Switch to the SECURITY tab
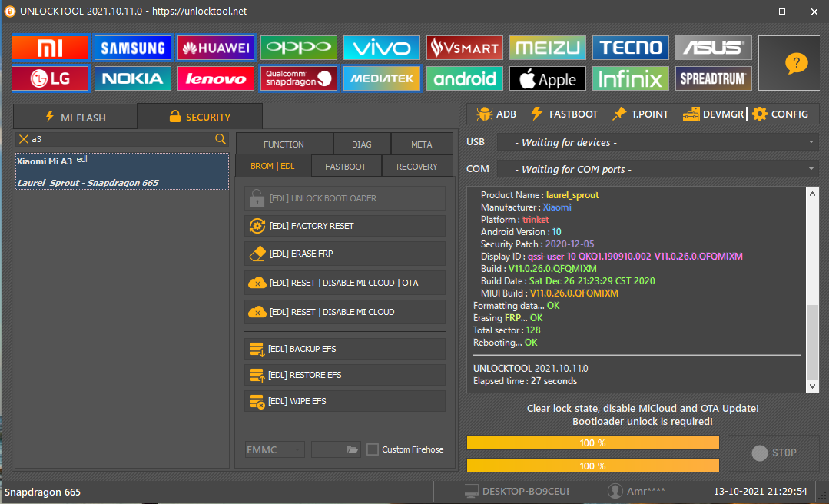The width and height of the screenshot is (829, 504). (x=200, y=117)
